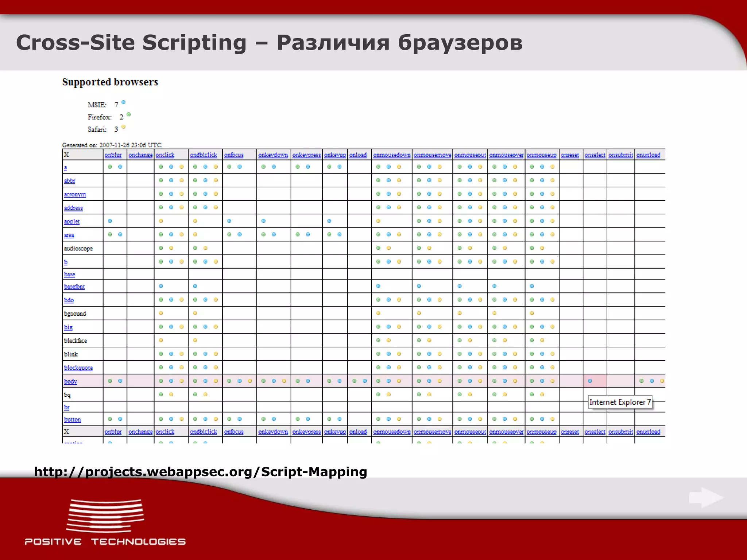Click blue dot in applet onblur cell
This screenshot has height=560, width=747.
coord(110,221)
